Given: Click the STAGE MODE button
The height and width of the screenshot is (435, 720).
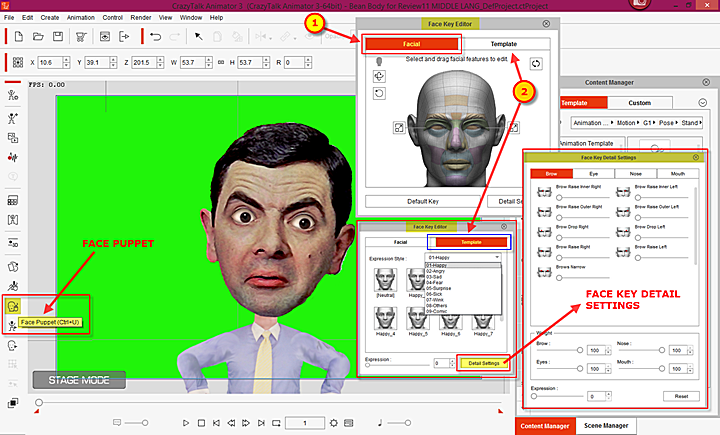Looking at the screenshot, I should (79, 380).
